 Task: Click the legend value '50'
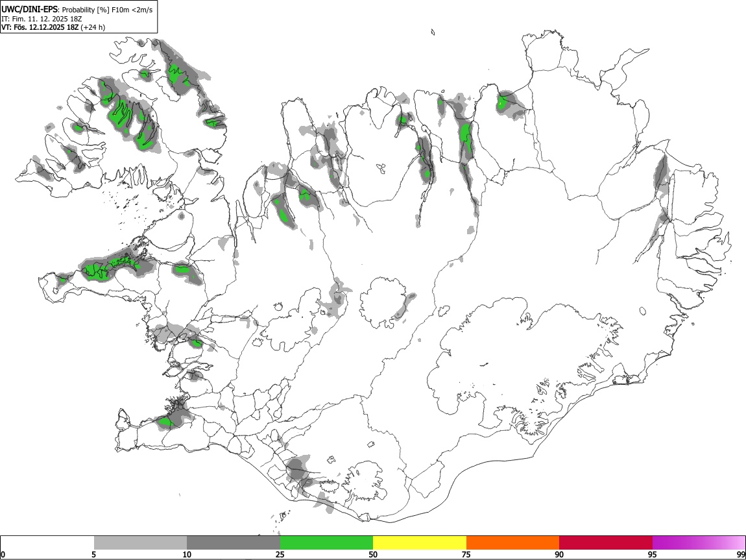(x=373, y=554)
